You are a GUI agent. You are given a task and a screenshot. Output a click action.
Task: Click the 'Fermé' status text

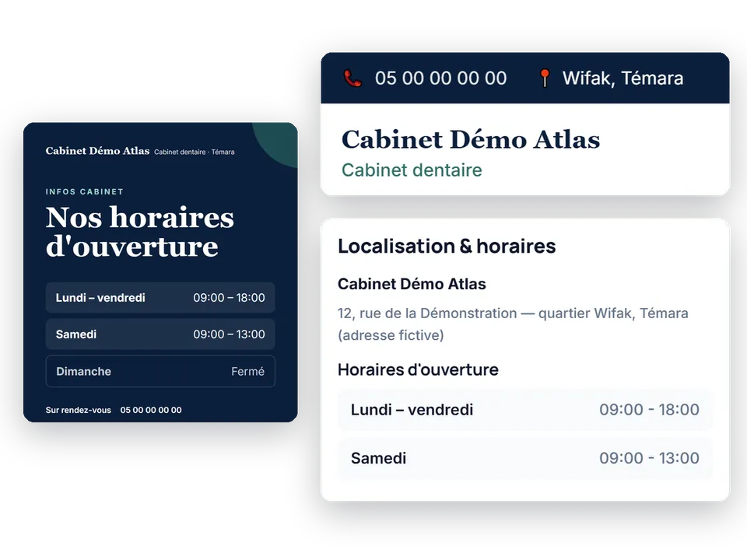coord(247,372)
